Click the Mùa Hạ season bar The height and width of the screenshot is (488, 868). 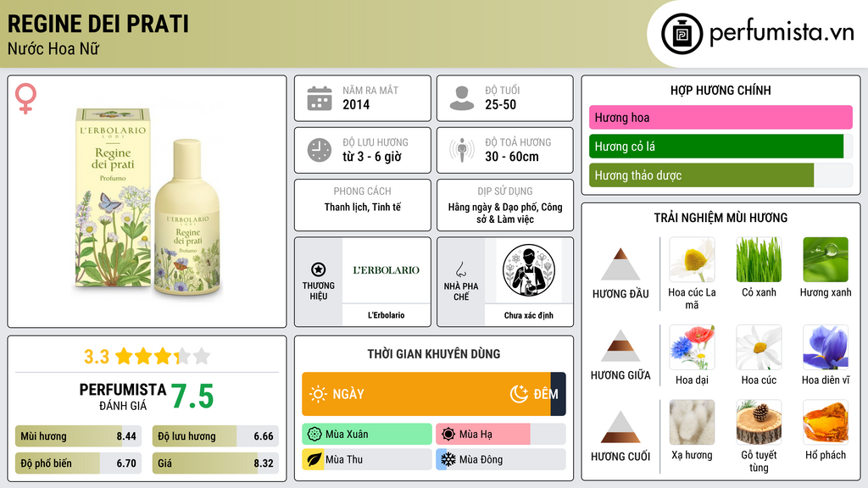point(501,435)
